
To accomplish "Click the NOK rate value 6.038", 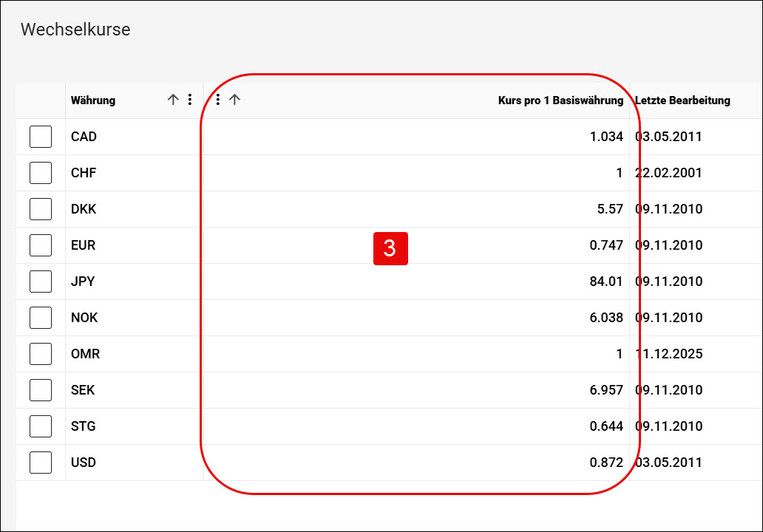I will click(x=606, y=318).
